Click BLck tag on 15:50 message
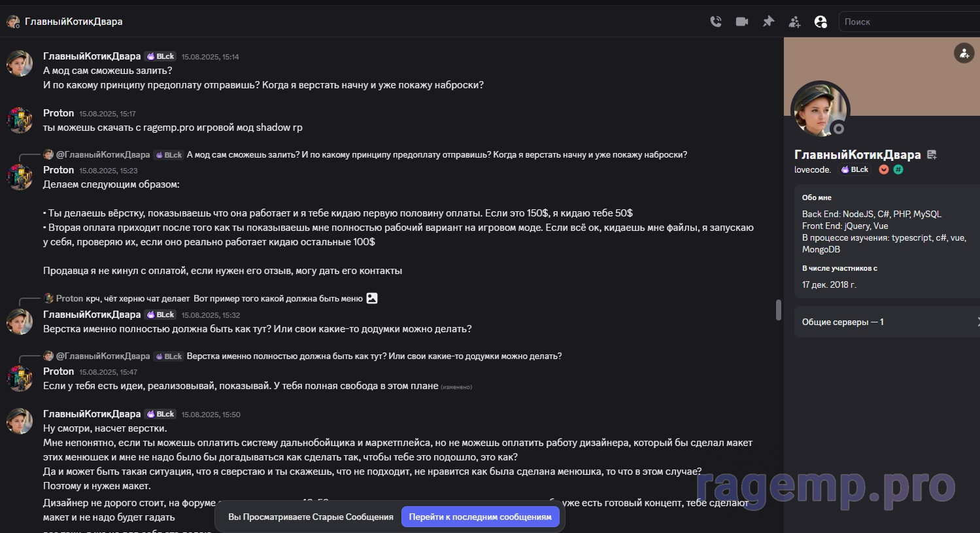Viewport: 980px width, 533px height. click(161, 414)
